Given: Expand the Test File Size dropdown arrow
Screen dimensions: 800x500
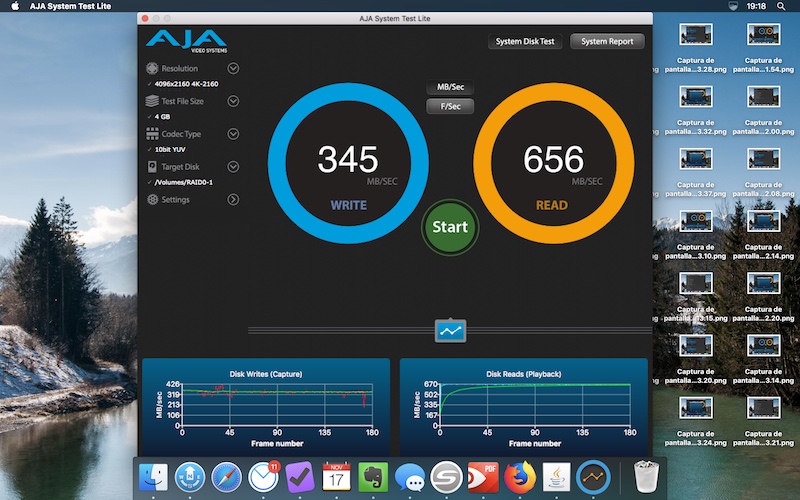Looking at the screenshot, I should [x=233, y=101].
